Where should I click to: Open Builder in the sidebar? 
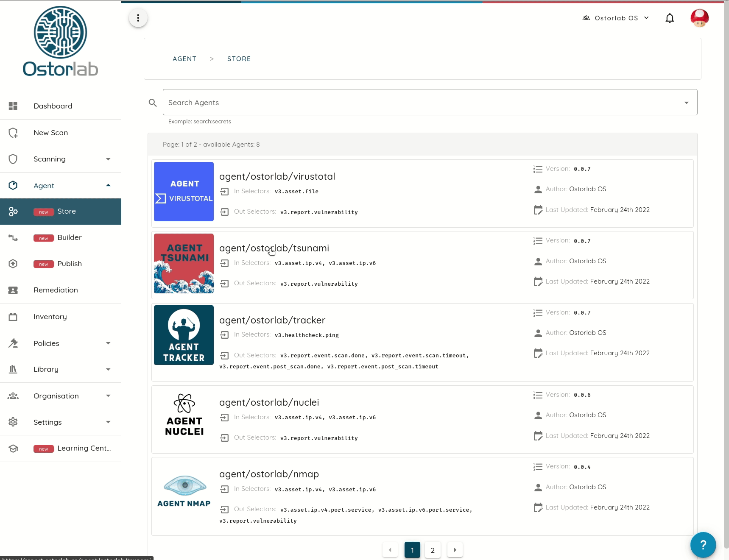click(x=61, y=237)
